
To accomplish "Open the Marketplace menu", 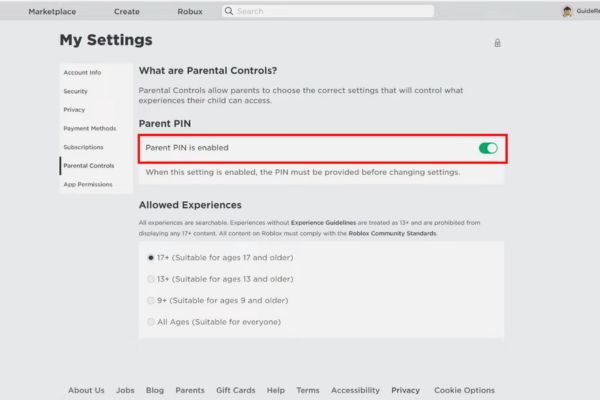I will coord(52,11).
